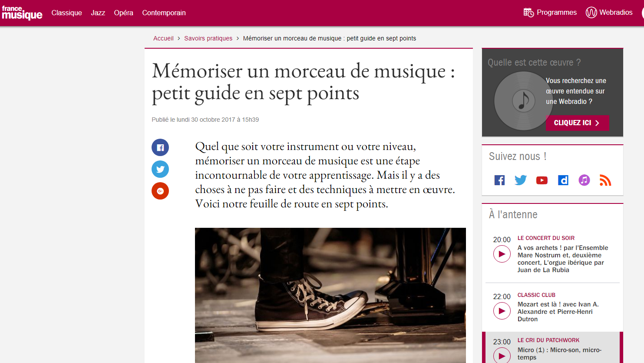Viewport: 644px width, 363px height.
Task: Open Webradios from the header
Action: point(609,13)
